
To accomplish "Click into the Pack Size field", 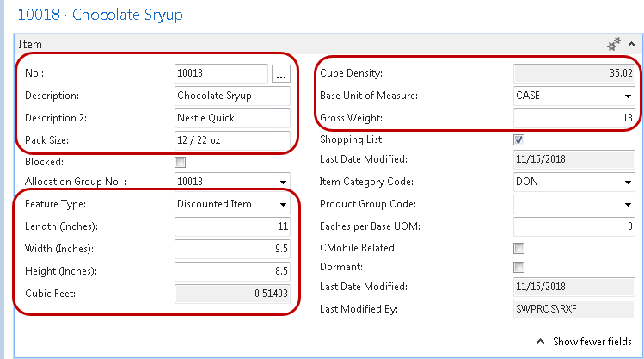I will [232, 139].
